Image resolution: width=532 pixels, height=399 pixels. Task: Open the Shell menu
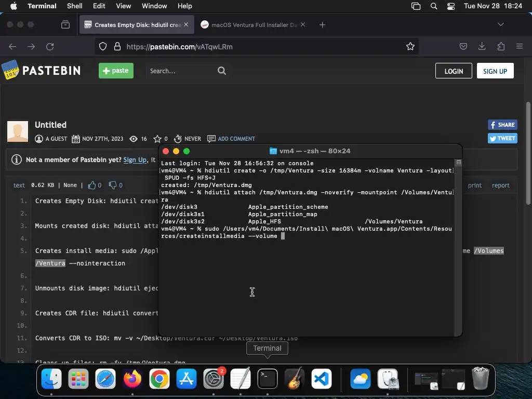75,6
